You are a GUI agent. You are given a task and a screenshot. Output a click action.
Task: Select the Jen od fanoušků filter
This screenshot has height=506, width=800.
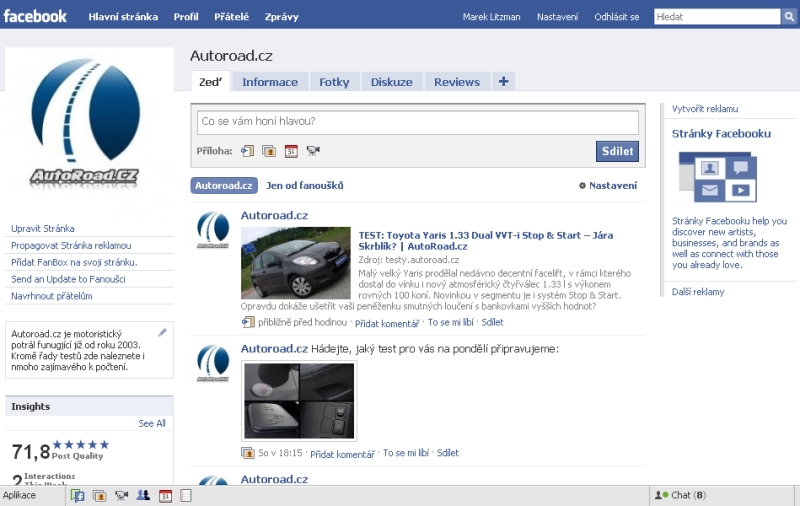click(x=305, y=186)
